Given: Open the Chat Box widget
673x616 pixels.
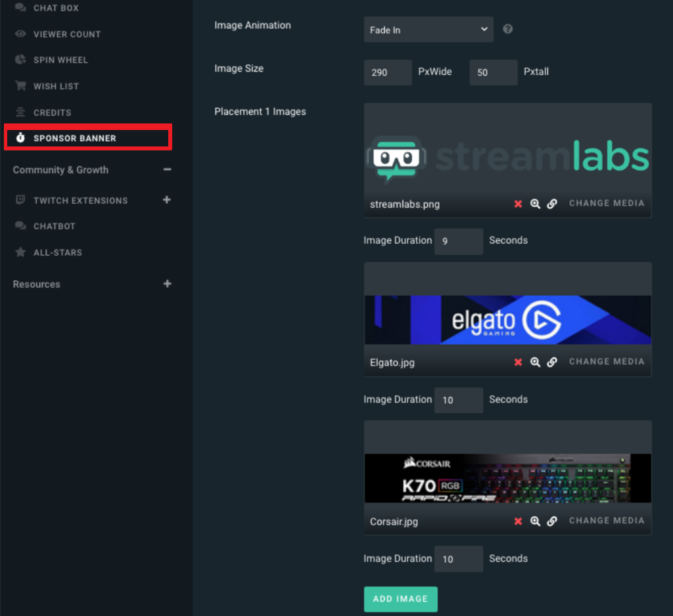Looking at the screenshot, I should (56, 8).
